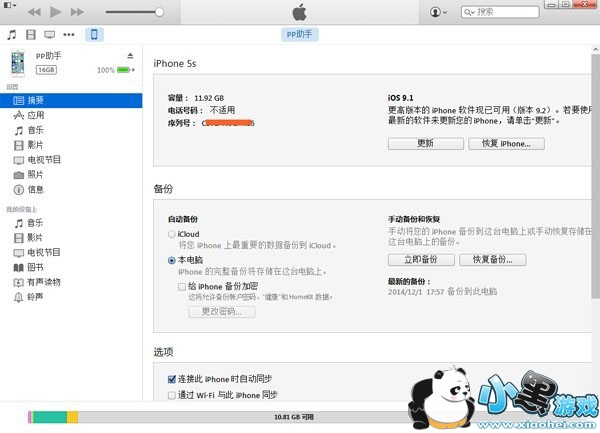Check 通过 Wi-Fi 与此 iPhone 同步
The image size is (600, 433).
172,395
